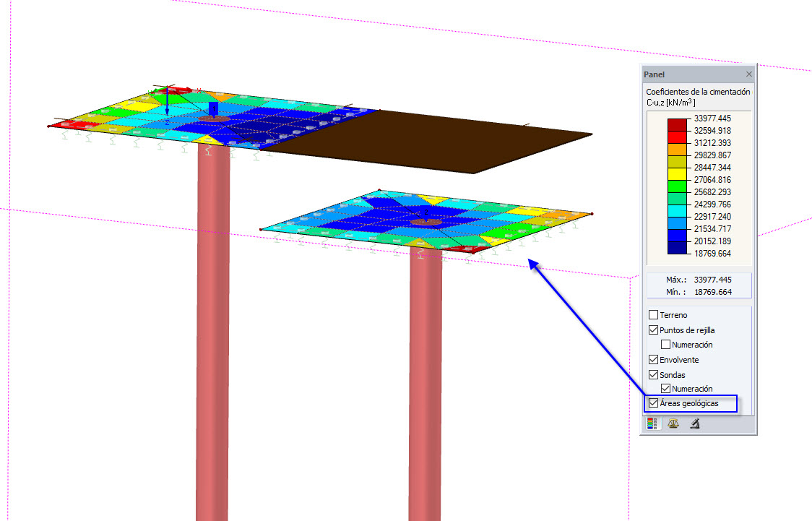Click probe number 1 on left slab
This screenshot has height=521, width=812.
pos(214,110)
